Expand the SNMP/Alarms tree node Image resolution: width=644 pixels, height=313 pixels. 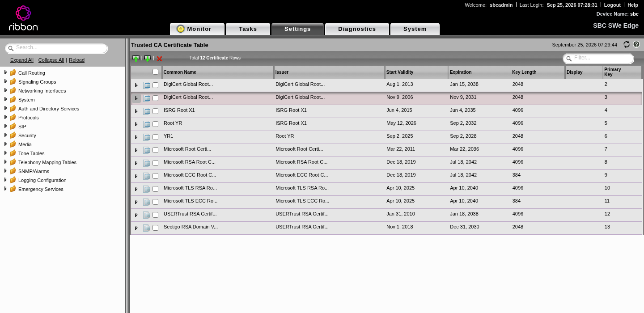point(5,171)
